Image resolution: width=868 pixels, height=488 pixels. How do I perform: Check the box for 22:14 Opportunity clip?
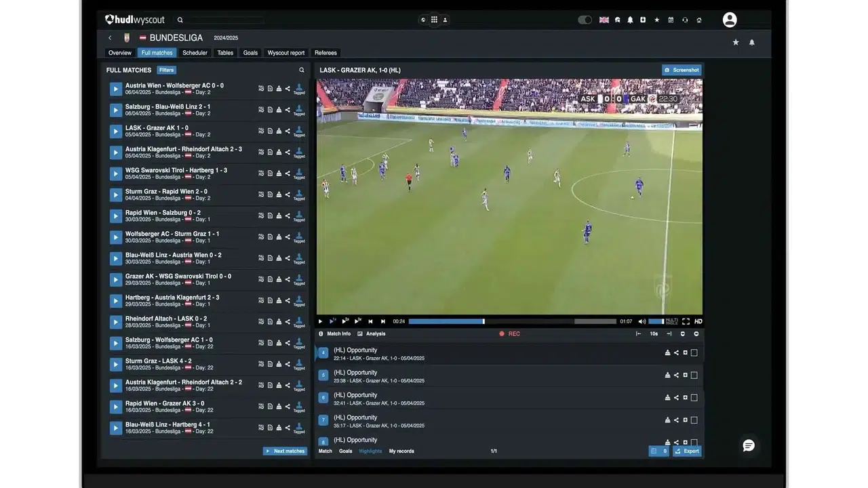click(x=694, y=353)
